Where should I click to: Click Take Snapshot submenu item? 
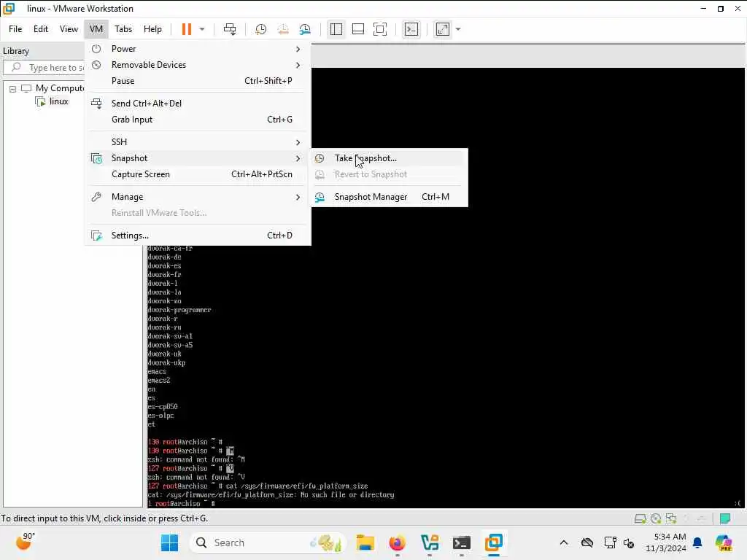coord(390,158)
